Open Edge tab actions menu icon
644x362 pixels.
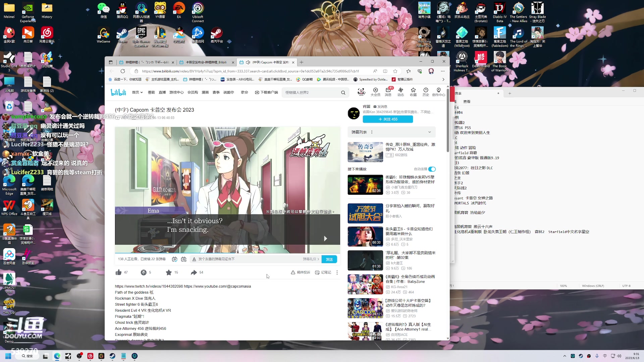pos(111,62)
